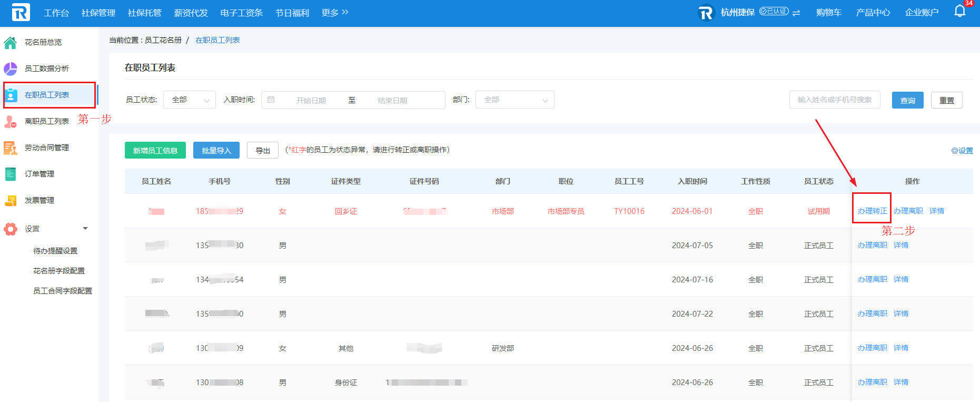Click the 开始日期 start date field

(x=311, y=100)
